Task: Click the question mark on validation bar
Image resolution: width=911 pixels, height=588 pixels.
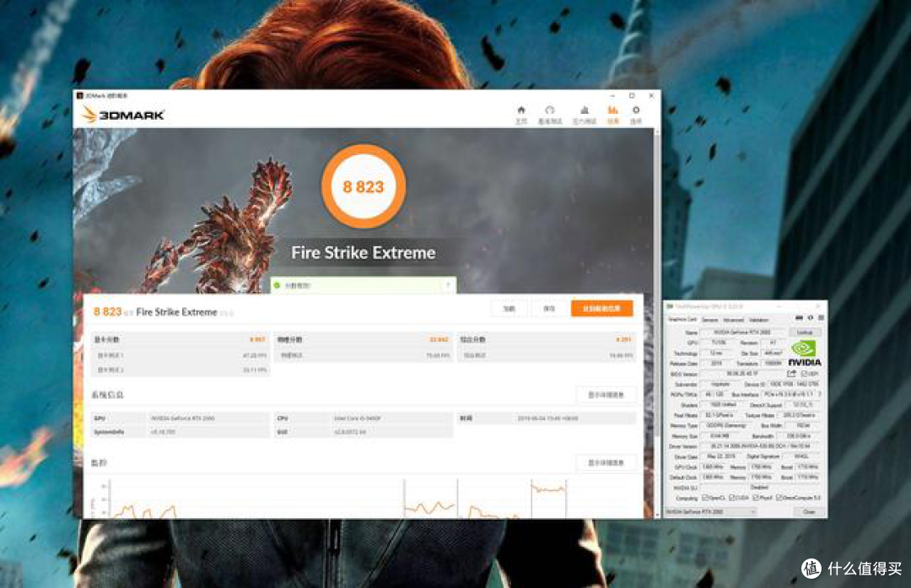Action: [448, 285]
